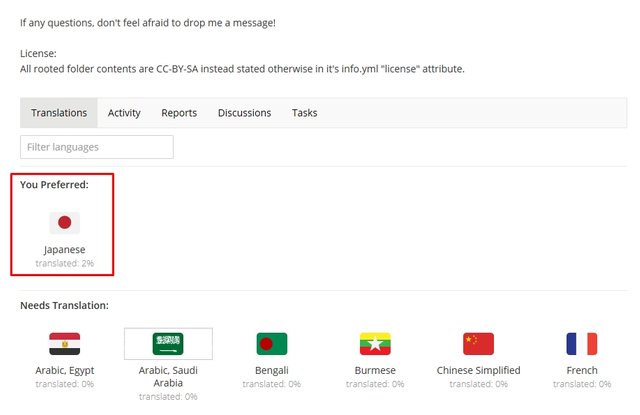Pick the French flag icon
The image size is (640, 415).
point(582,344)
